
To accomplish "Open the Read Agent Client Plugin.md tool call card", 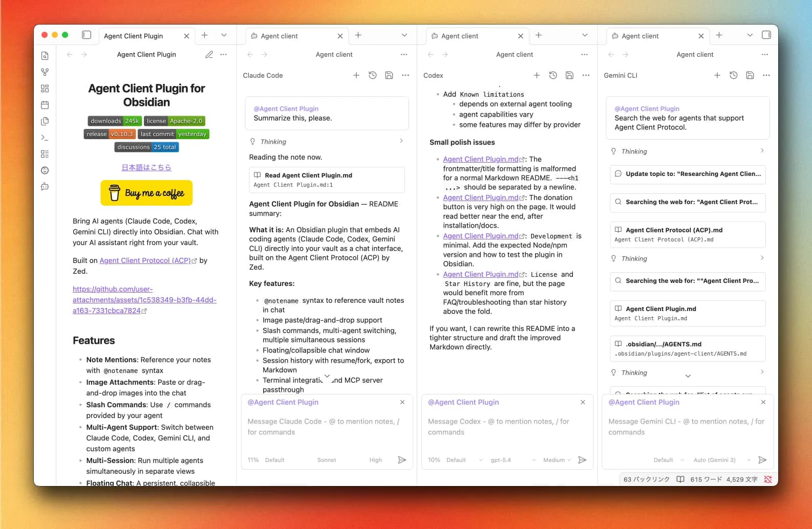I will tap(327, 180).
